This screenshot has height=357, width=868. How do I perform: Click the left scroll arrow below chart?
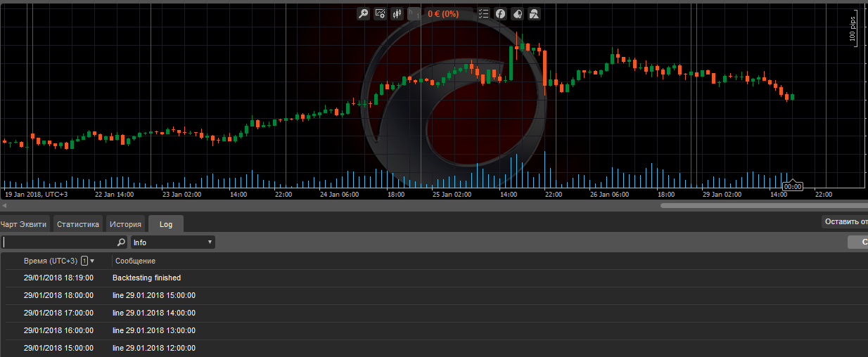tap(4, 205)
